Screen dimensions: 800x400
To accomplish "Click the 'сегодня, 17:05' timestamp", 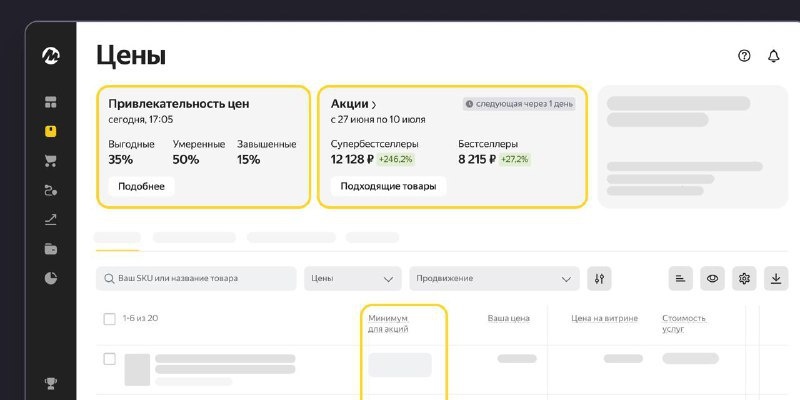I will pos(141,120).
